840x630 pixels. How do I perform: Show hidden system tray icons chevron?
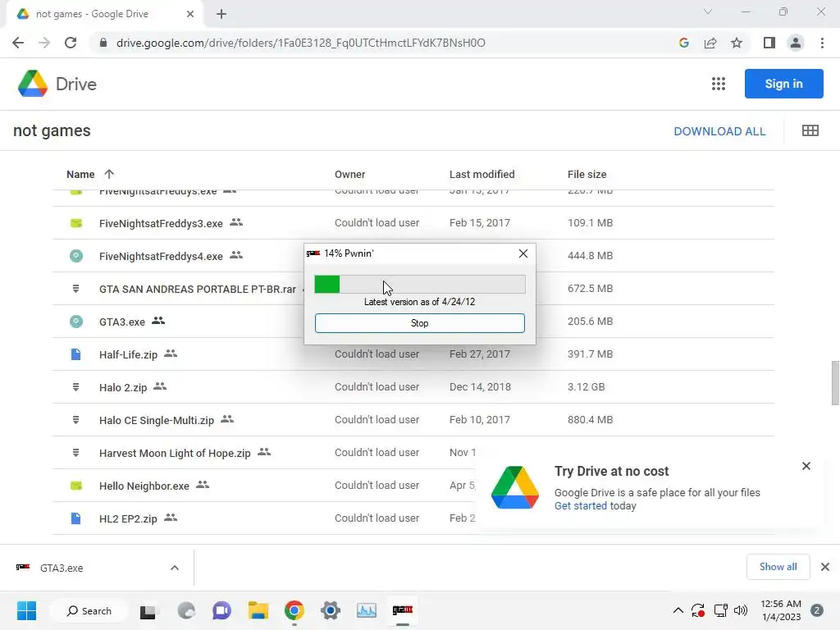click(x=678, y=610)
